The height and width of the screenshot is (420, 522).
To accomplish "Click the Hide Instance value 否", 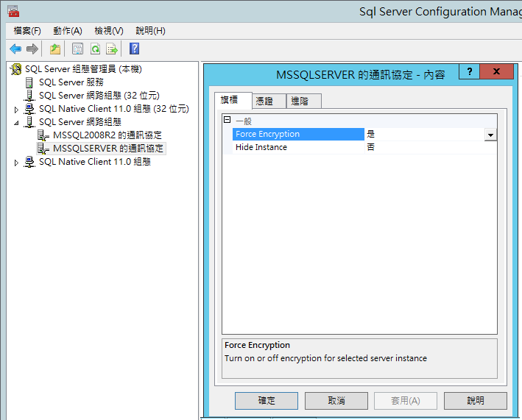I will [x=371, y=147].
